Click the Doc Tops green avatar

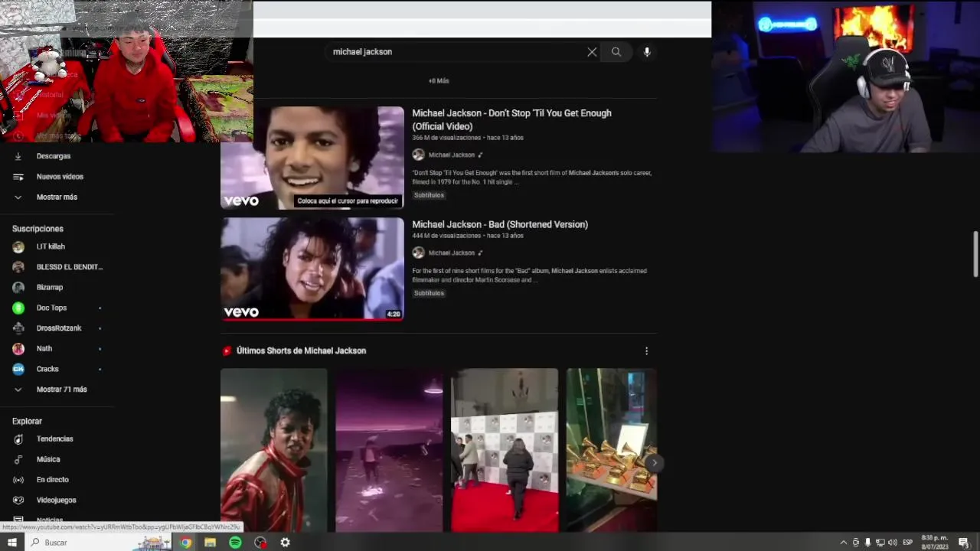click(18, 308)
